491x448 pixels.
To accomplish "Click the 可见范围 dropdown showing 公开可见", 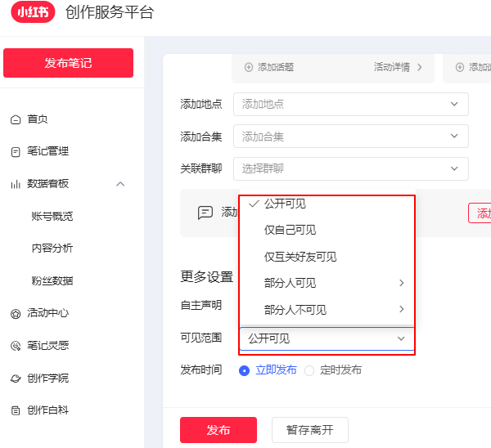I will pos(327,338).
